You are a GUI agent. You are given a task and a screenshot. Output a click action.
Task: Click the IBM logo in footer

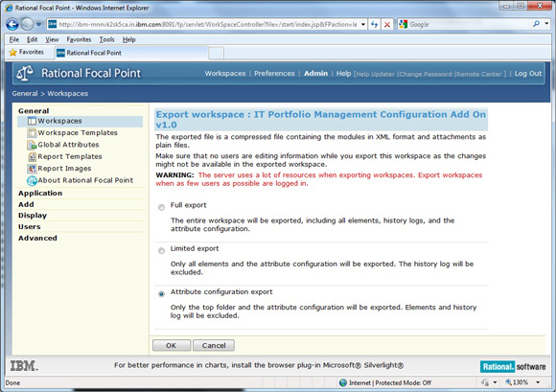24,366
